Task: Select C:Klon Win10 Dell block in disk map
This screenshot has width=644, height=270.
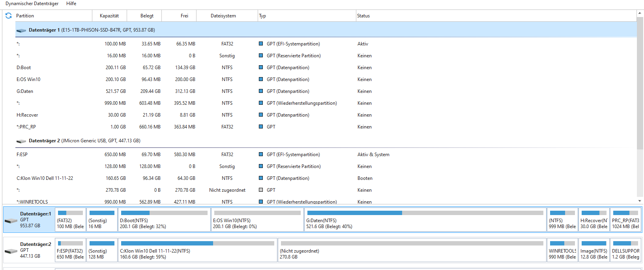Action: tap(197, 250)
